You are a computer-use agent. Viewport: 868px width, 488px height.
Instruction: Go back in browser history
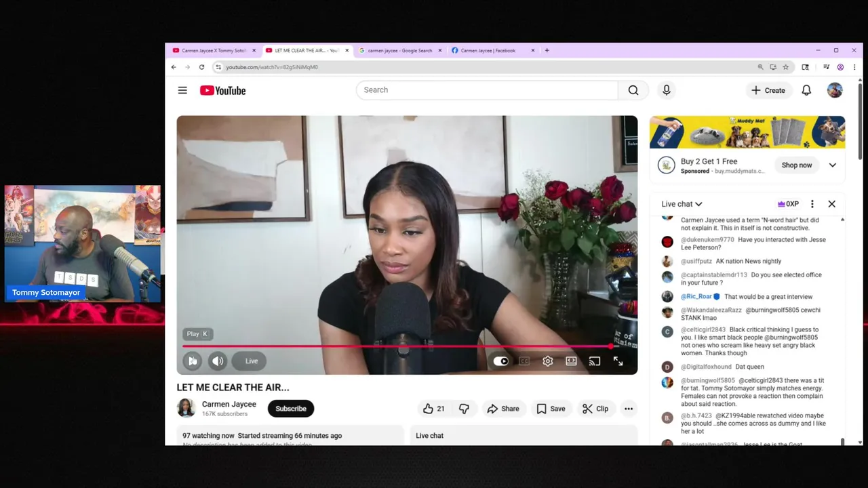[x=174, y=67]
